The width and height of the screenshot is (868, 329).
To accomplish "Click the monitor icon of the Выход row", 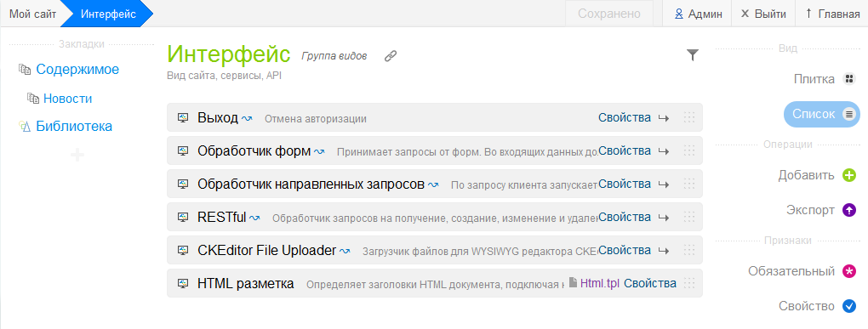I will coord(183,117).
